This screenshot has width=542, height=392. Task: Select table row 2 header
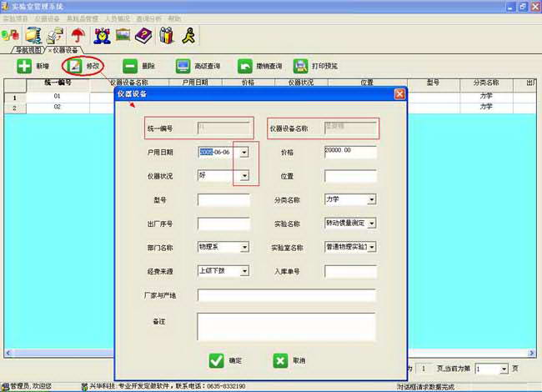pos(15,108)
